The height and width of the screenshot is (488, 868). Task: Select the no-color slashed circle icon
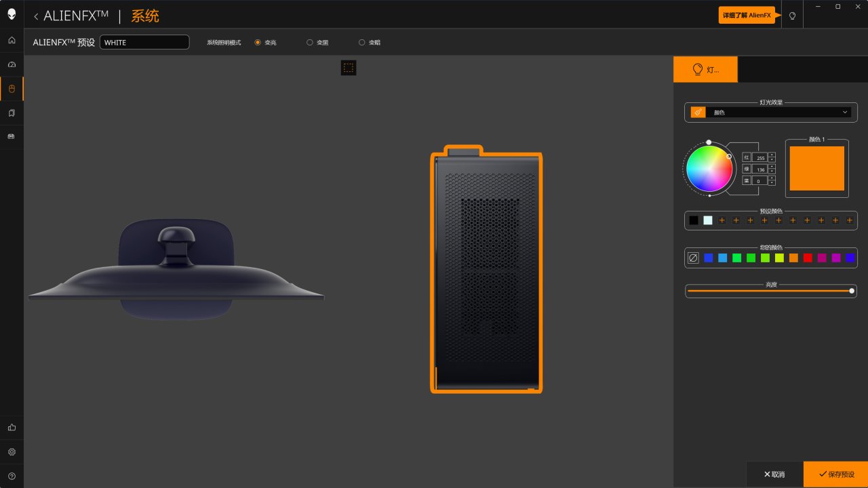(693, 258)
